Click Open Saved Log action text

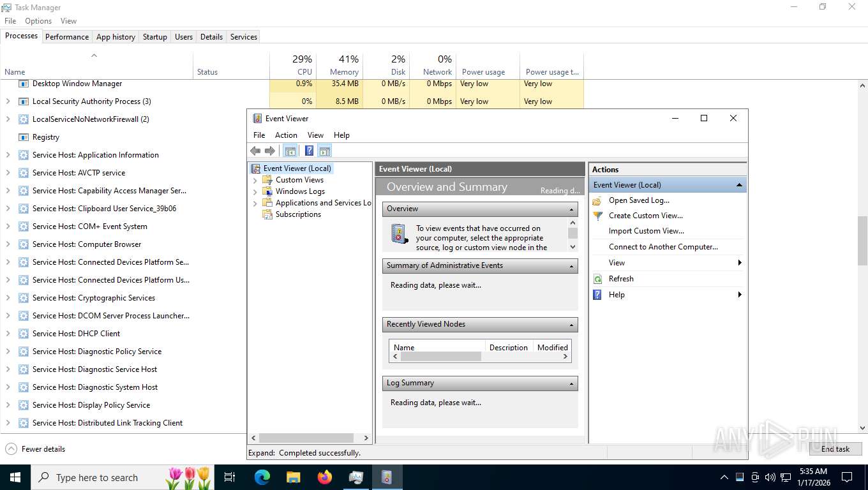(639, 200)
